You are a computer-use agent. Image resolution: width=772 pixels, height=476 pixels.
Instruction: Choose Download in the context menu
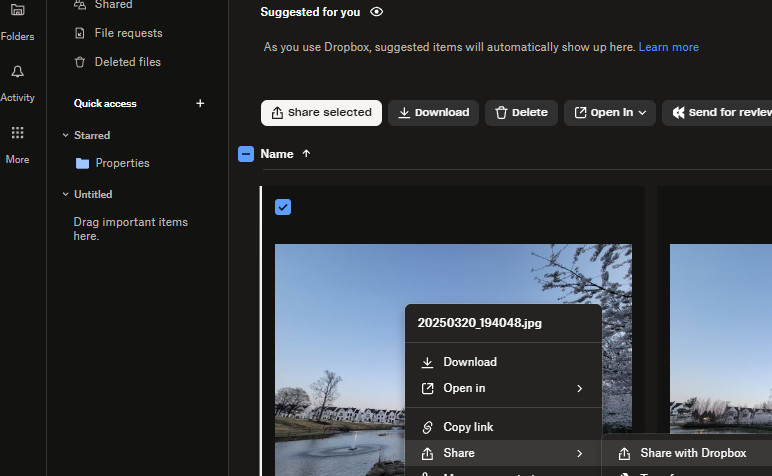click(503, 362)
